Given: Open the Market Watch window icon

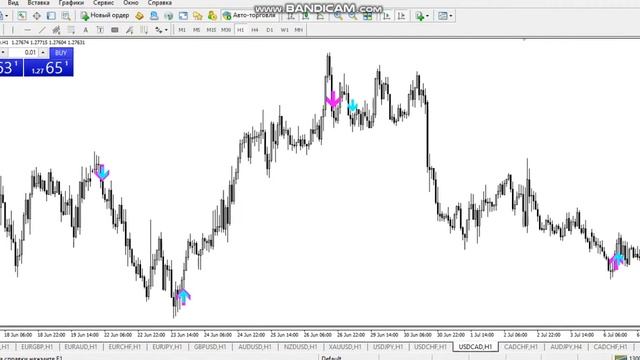Looking at the screenshot, I should point(22,16).
